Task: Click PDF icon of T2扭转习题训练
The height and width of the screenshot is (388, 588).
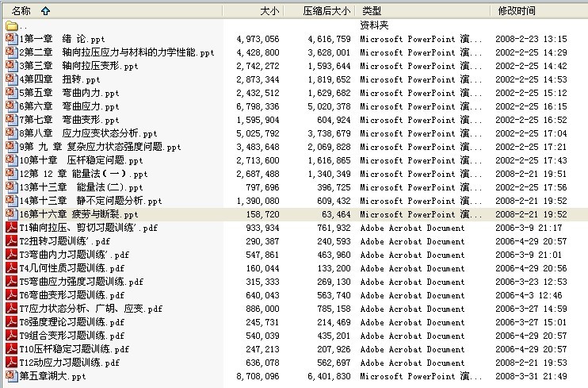Action: pyautogui.click(x=12, y=241)
